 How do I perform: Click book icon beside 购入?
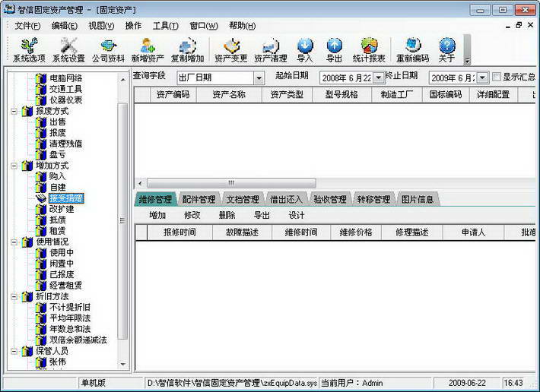click(x=40, y=177)
